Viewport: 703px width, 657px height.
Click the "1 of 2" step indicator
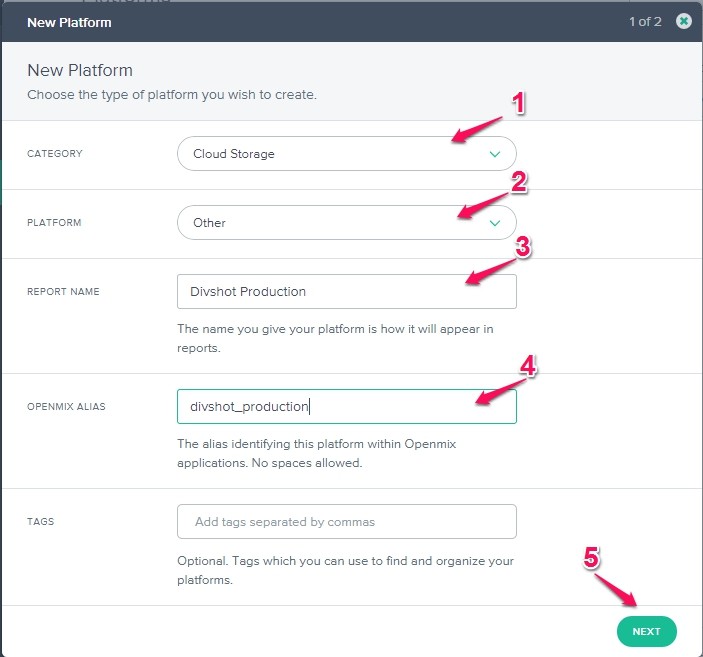click(645, 21)
